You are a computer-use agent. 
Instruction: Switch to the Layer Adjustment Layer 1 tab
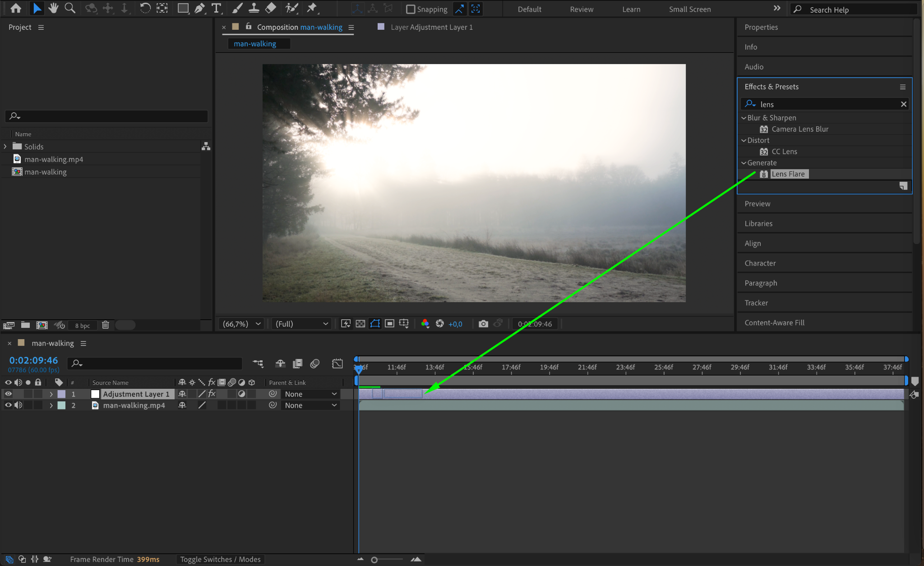(431, 27)
